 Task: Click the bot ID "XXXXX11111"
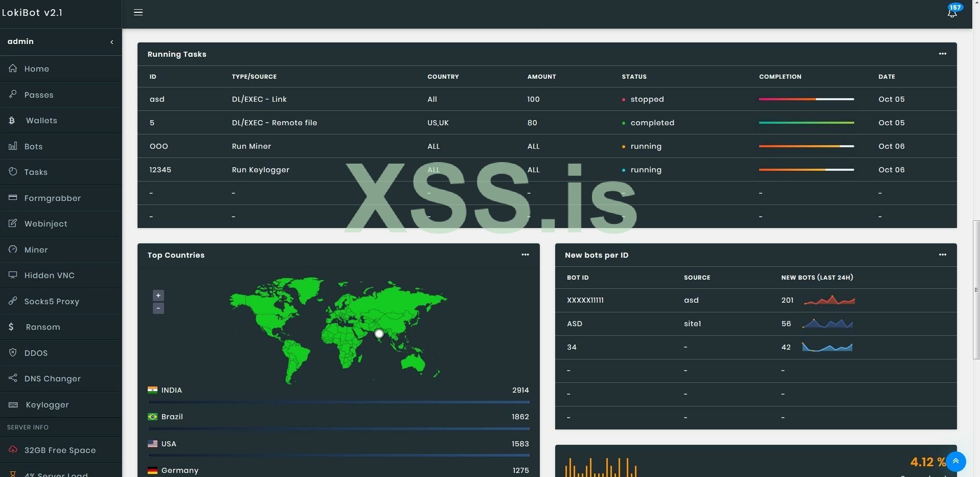point(585,300)
